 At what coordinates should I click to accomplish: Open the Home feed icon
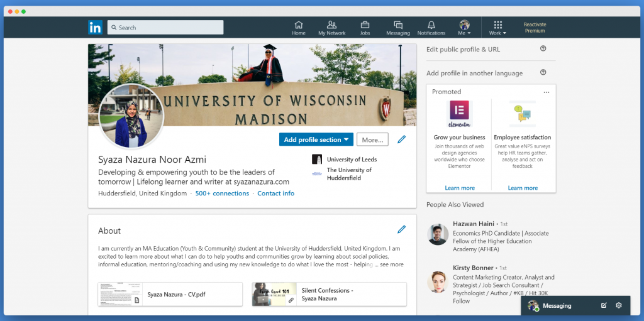pos(299,28)
